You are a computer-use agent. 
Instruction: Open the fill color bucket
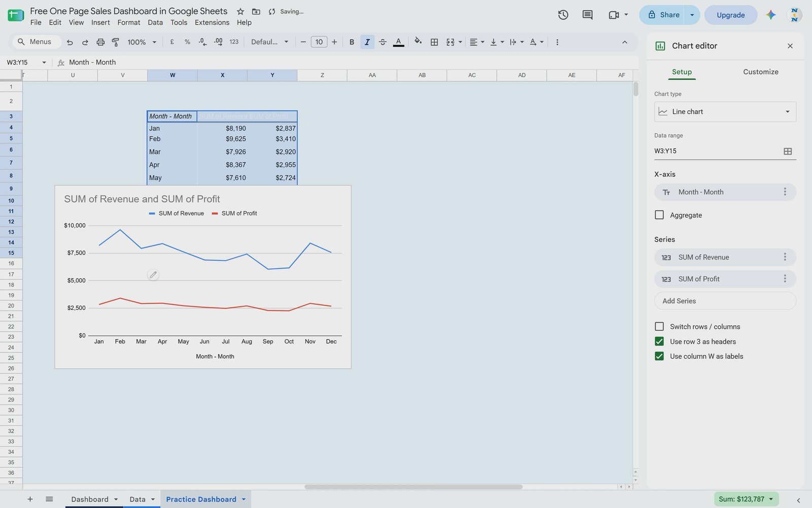pyautogui.click(x=418, y=42)
